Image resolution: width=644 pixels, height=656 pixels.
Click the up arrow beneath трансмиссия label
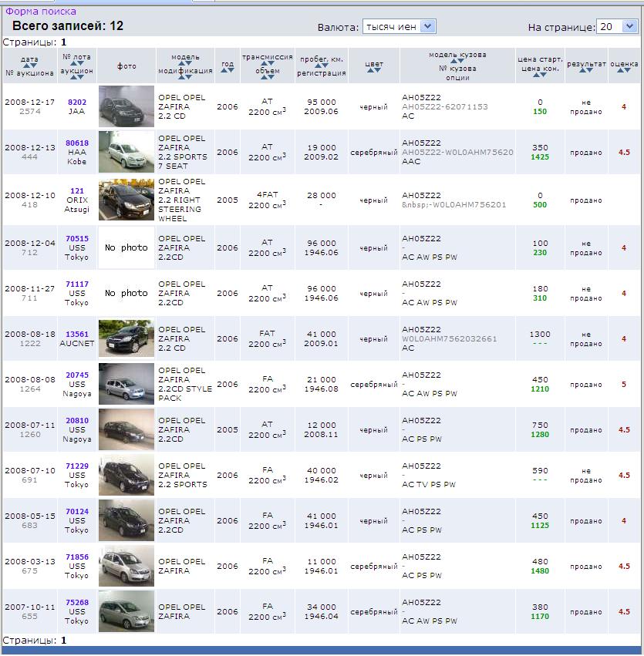point(263,64)
